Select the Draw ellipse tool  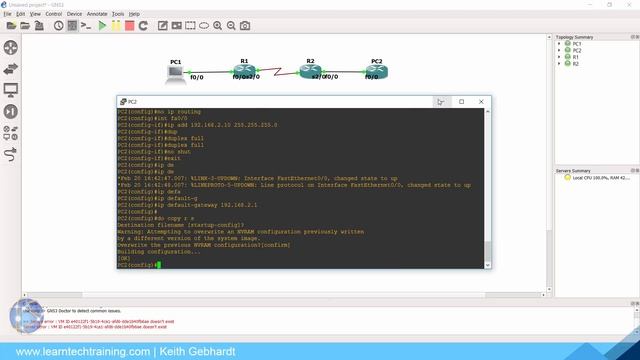(x=204, y=26)
